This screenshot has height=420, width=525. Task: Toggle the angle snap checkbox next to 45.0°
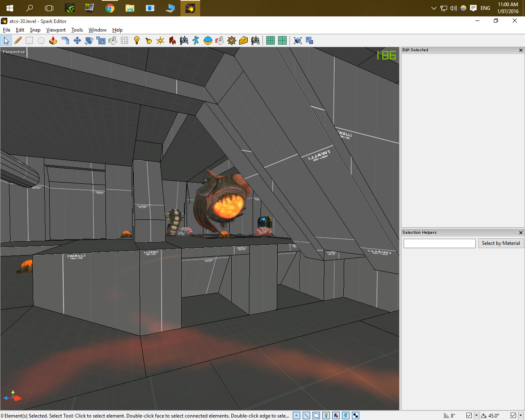click(513, 415)
